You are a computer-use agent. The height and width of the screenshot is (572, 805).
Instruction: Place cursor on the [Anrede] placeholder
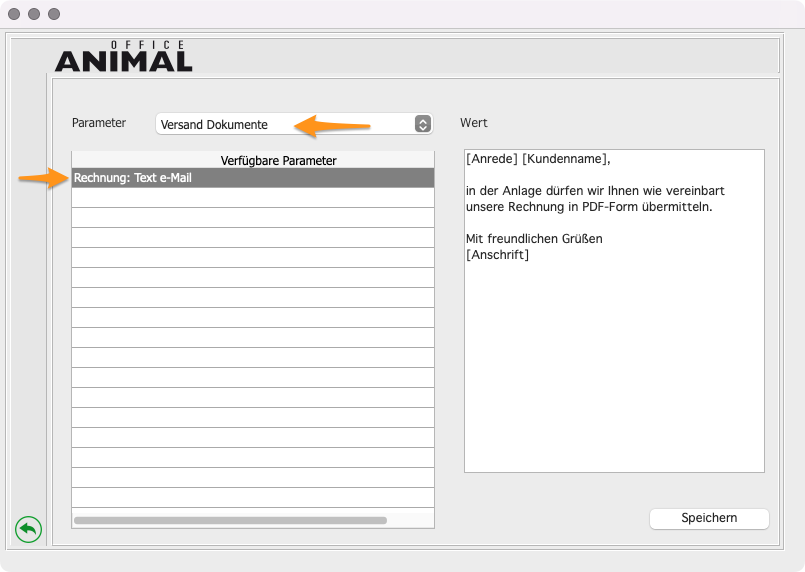coord(492,158)
